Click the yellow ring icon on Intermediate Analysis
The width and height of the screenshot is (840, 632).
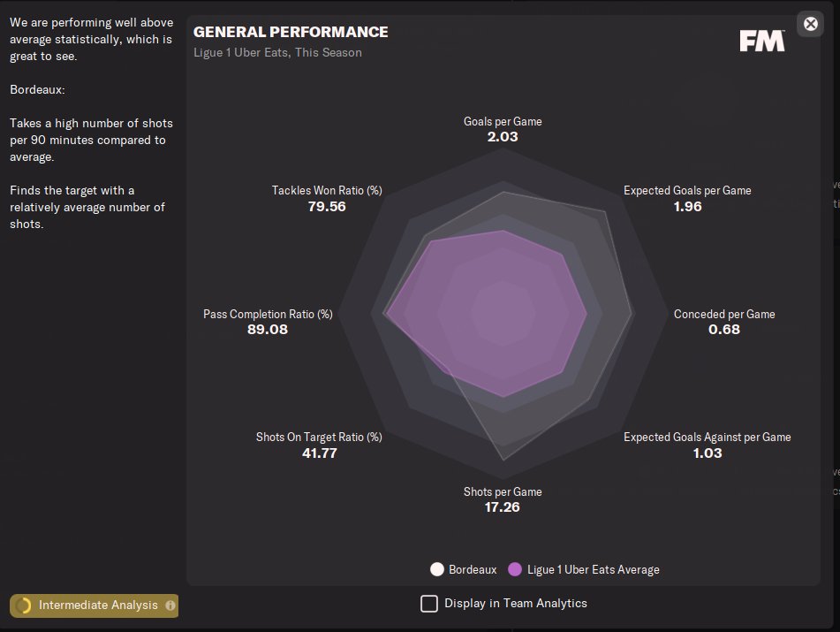click(24, 605)
